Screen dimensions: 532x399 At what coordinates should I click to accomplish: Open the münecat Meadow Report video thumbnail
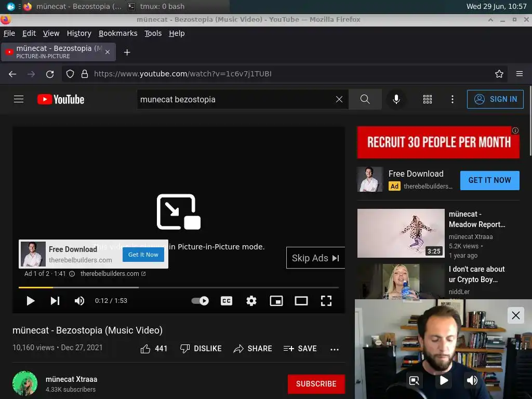(401, 233)
